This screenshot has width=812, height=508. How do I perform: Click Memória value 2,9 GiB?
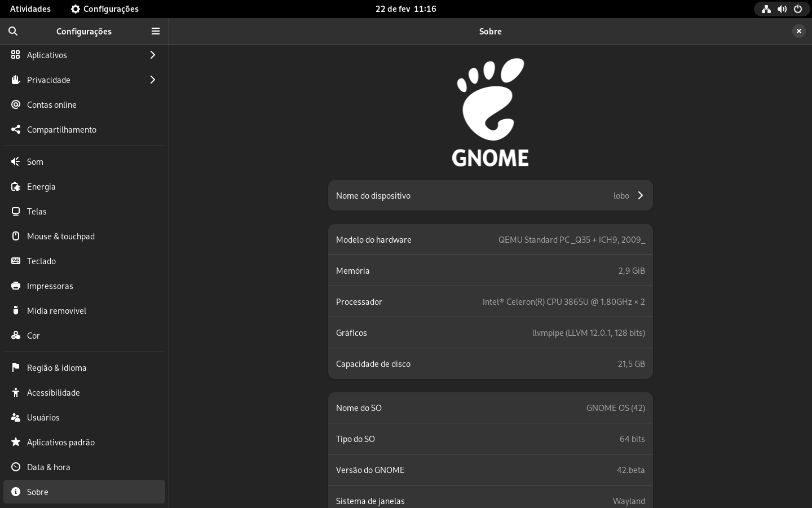click(x=632, y=271)
